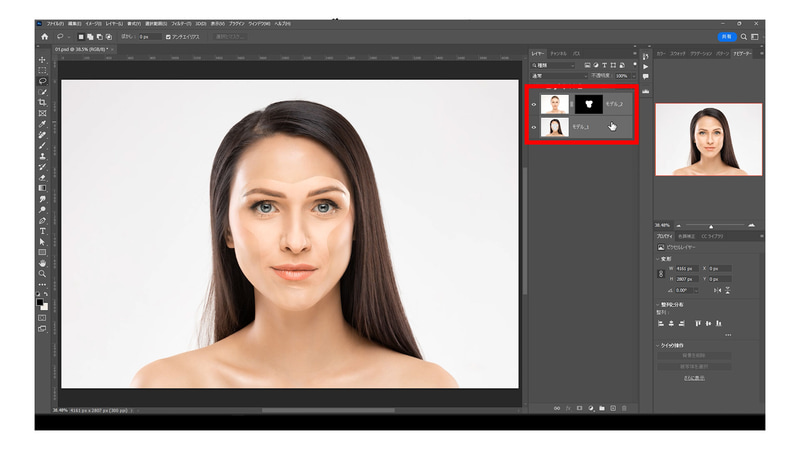The width and height of the screenshot is (800, 450).
Task: Select the Path Selection tool
Action: (x=42, y=242)
